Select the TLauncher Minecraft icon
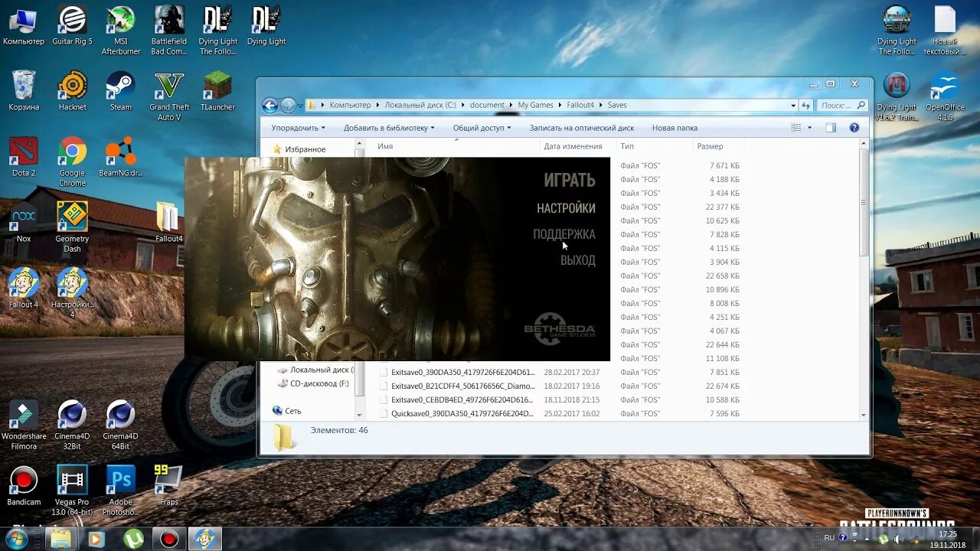The width and height of the screenshot is (980, 551). 218,91
